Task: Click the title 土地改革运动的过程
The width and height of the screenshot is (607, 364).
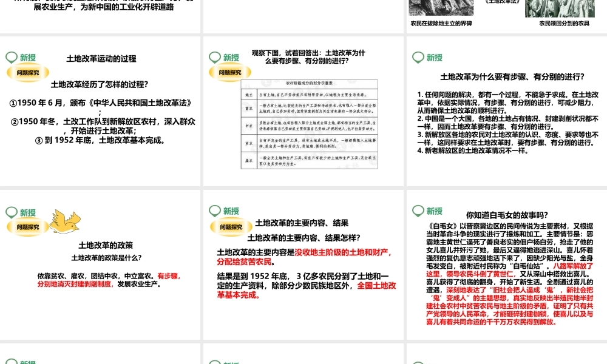Action: 101,58
